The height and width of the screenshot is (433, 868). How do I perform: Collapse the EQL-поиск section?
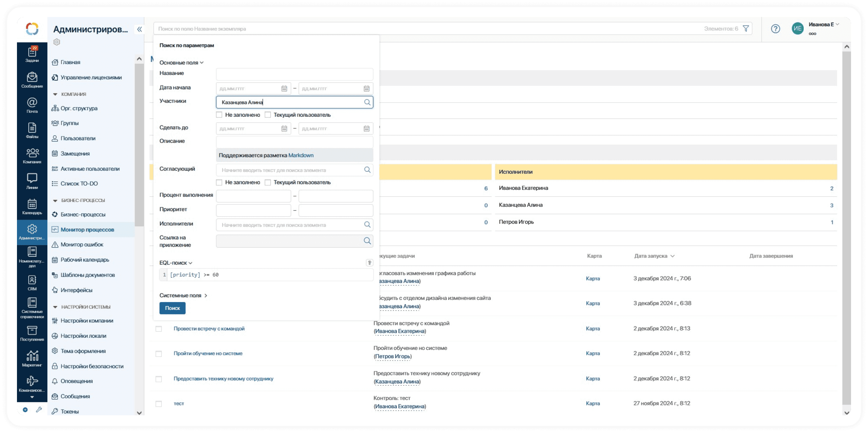pos(176,263)
